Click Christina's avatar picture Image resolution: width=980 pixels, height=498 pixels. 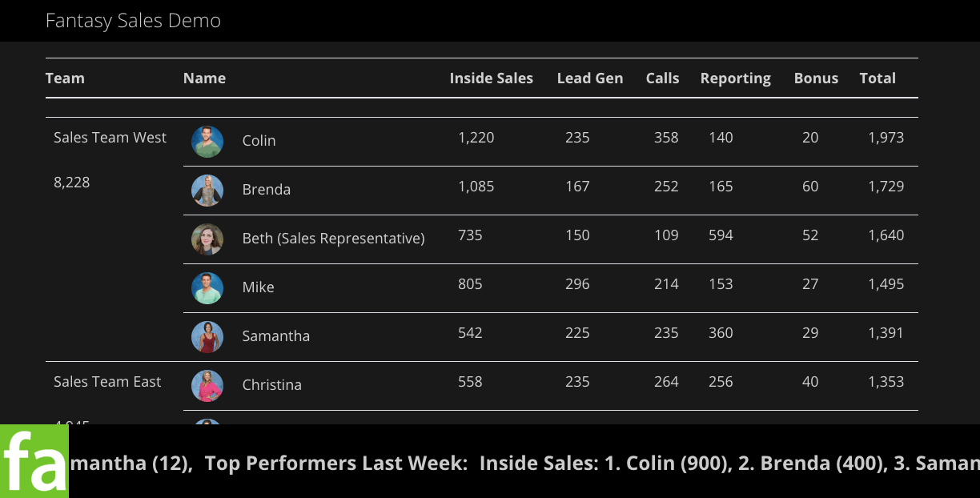coord(207,386)
